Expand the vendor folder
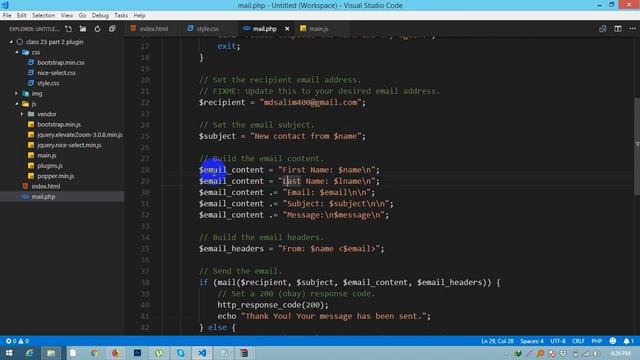The height and width of the screenshot is (360, 640). (22, 114)
